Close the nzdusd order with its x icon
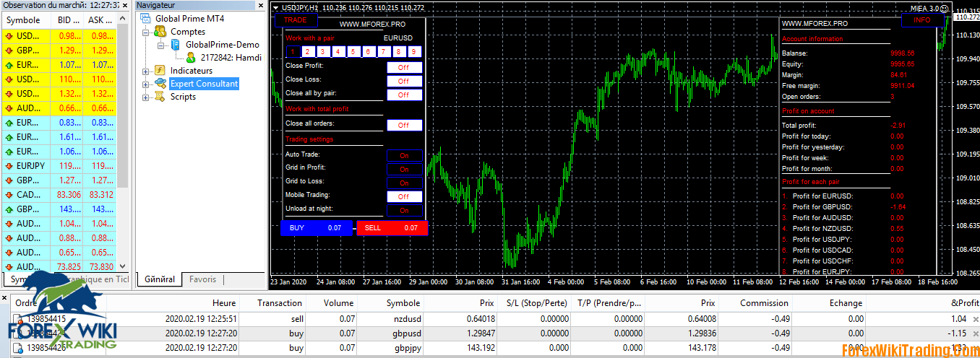Image resolution: width=980 pixels, height=358 pixels. click(976, 319)
